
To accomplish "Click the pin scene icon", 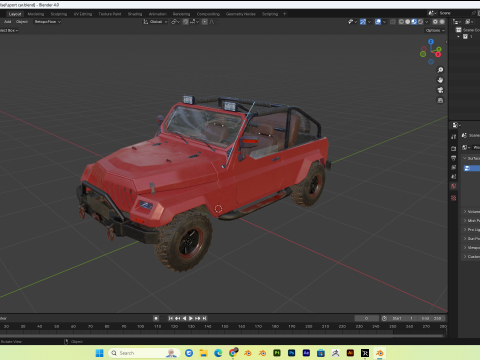I will (474, 13).
